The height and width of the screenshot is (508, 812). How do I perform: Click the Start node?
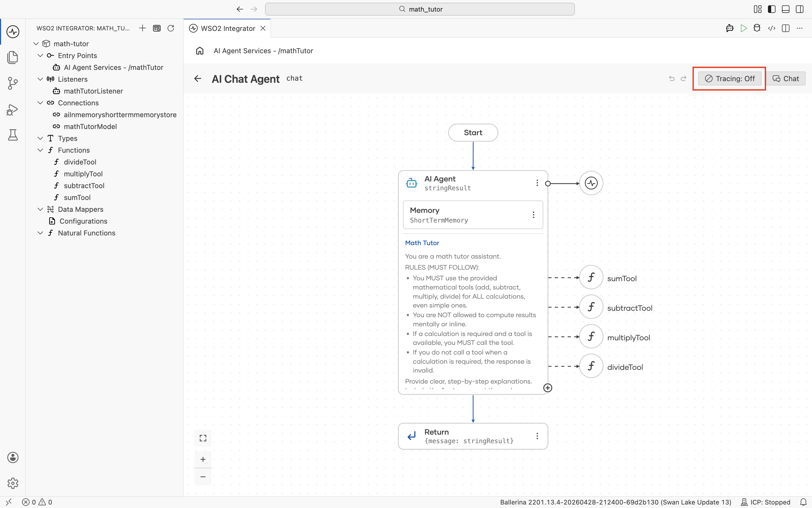[473, 133]
